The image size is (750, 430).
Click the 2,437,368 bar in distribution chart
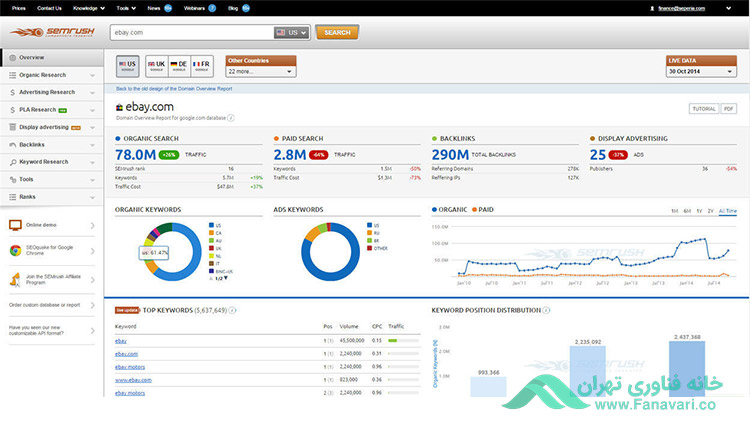click(x=687, y=368)
